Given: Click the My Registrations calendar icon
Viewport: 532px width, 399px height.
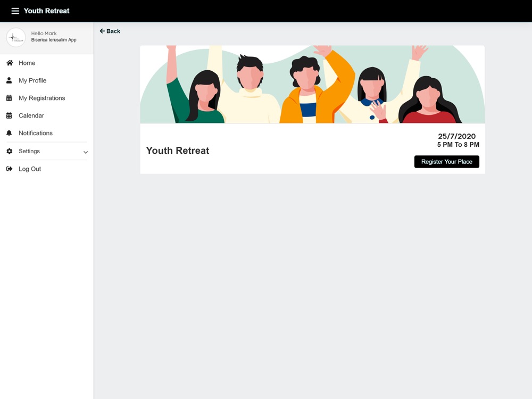Looking at the screenshot, I should [9, 98].
